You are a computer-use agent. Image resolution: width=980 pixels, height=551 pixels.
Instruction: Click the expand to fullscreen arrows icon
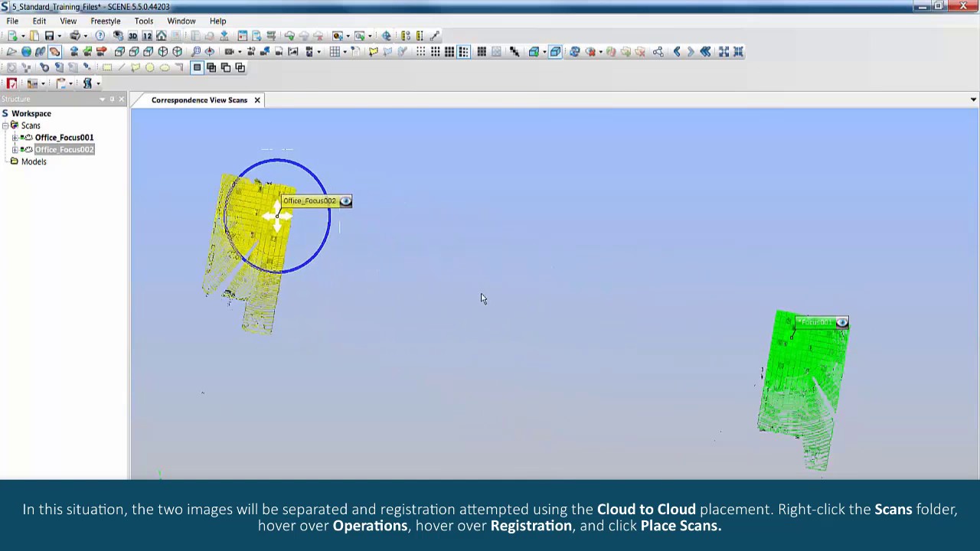(724, 51)
